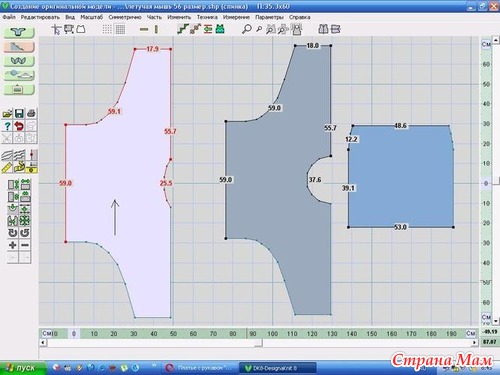Undo with the red arrow icon
The height and width of the screenshot is (375, 500).
click(x=19, y=126)
